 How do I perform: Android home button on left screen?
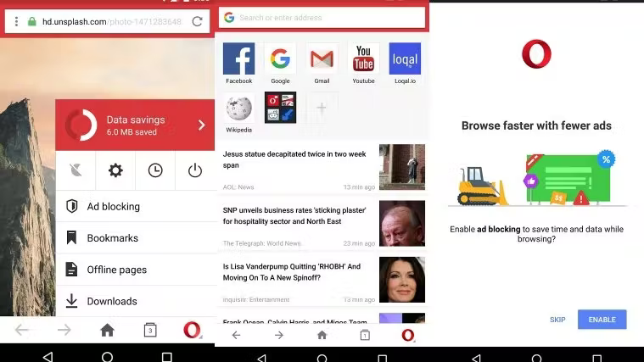[107, 357]
